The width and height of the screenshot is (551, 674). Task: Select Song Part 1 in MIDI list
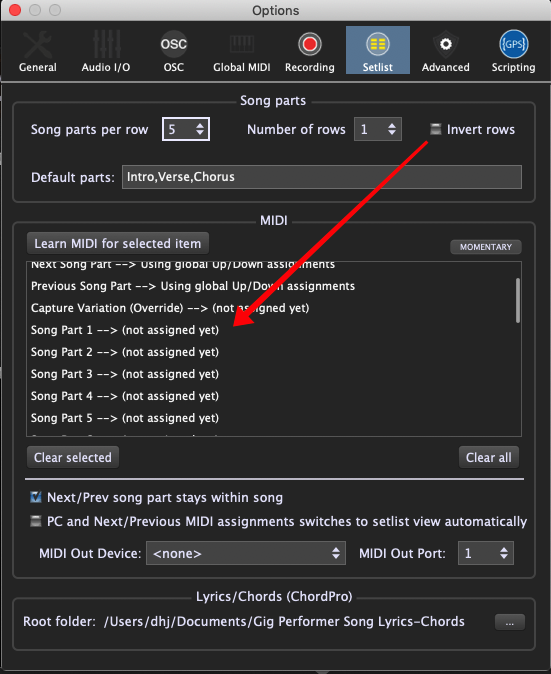click(x=125, y=330)
